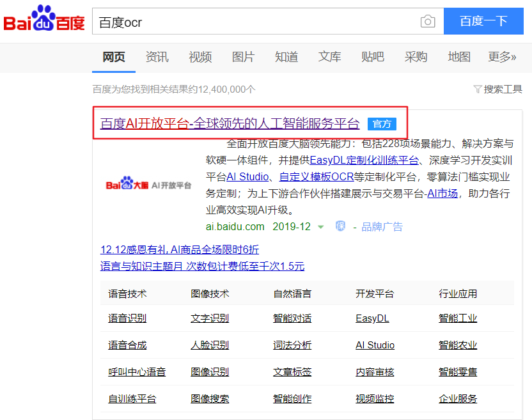Open the 企业服务 link

(x=458, y=399)
